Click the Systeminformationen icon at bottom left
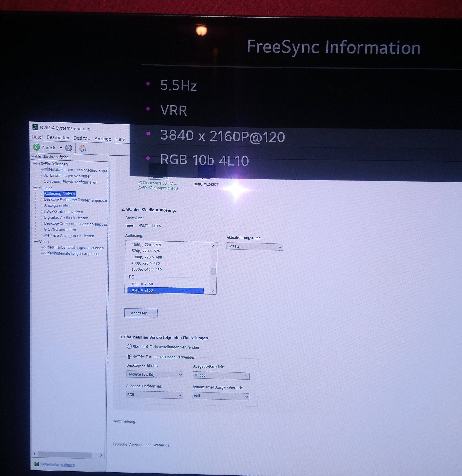The width and height of the screenshot is (462, 476). pyautogui.click(x=37, y=464)
